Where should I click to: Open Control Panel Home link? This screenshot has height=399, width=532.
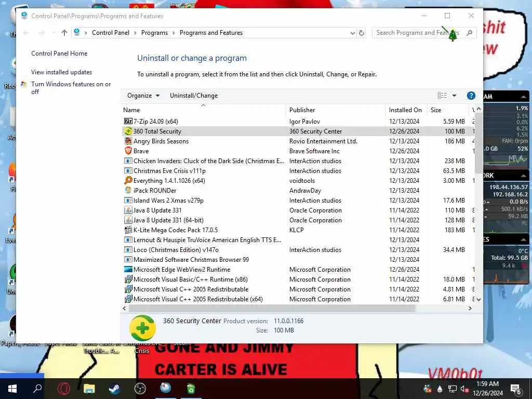click(x=59, y=54)
